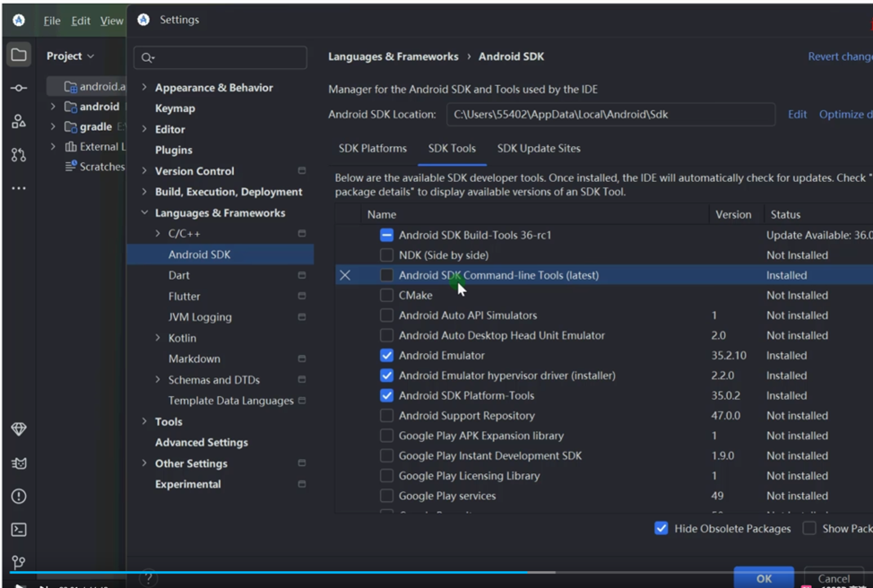Expand the gradle folder in project tree
Screen dimensions: 873x588
[x=53, y=126]
